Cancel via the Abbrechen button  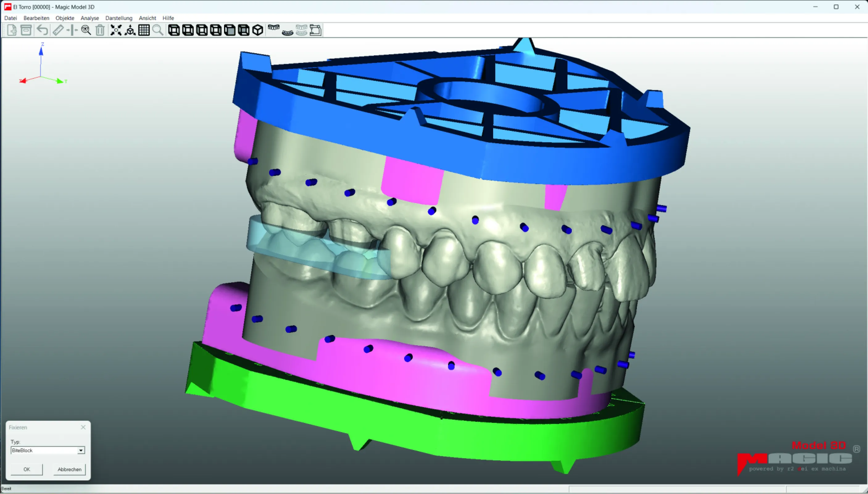pyautogui.click(x=69, y=469)
